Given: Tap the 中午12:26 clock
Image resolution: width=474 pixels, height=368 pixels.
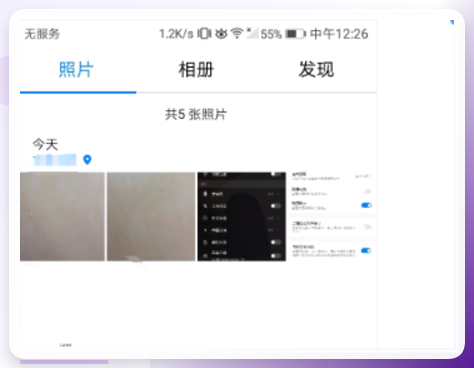Looking at the screenshot, I should tap(339, 34).
